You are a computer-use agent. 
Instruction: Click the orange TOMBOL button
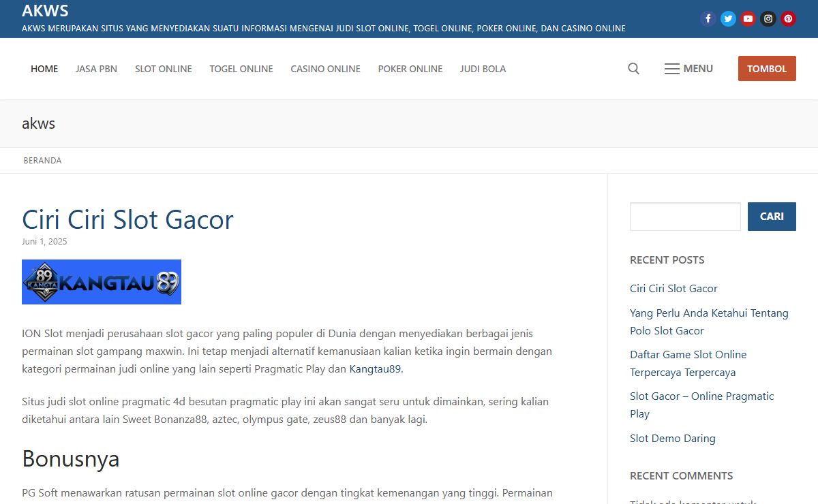[767, 69]
